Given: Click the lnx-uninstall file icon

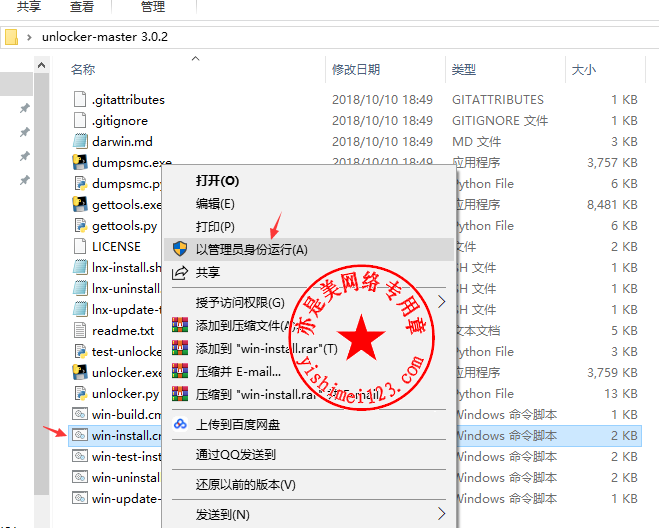Looking at the screenshot, I should tap(80, 288).
